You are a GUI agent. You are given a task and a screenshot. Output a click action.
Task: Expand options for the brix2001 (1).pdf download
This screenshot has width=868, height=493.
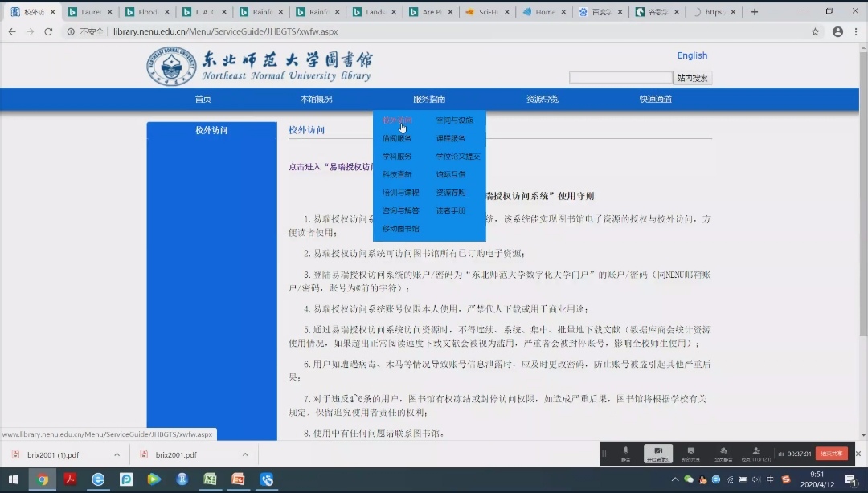coord(117,454)
